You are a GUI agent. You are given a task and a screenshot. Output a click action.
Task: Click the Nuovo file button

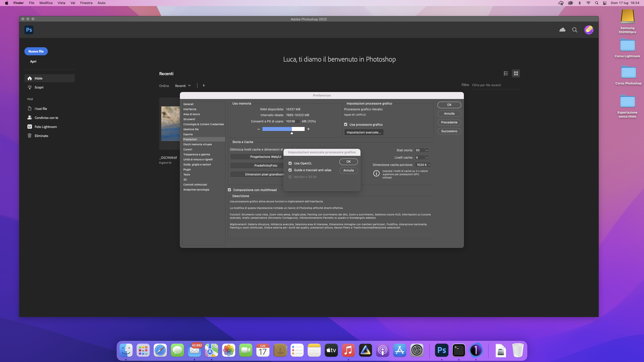pyautogui.click(x=36, y=51)
